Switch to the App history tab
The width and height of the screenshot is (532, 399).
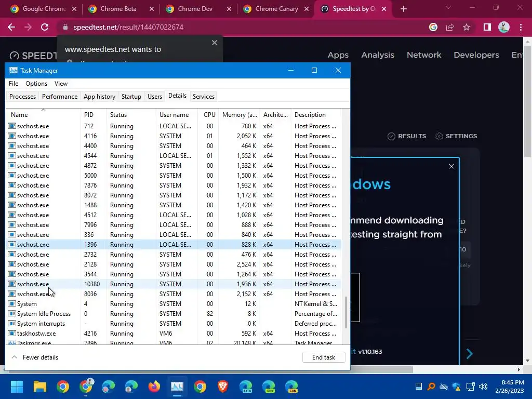click(99, 96)
